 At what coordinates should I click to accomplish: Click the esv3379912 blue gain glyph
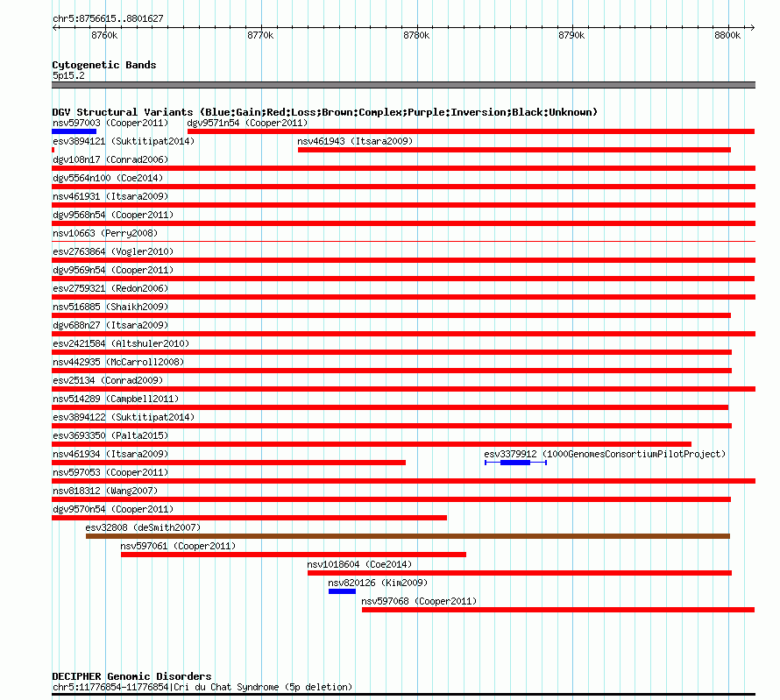pyautogui.click(x=515, y=463)
